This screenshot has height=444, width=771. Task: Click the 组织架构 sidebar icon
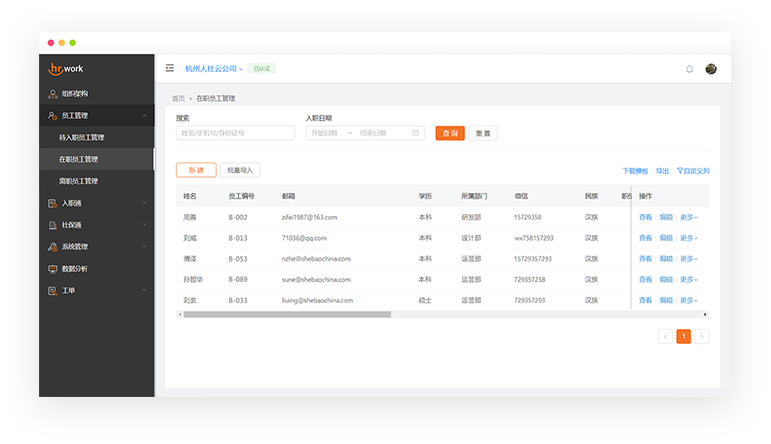point(53,94)
